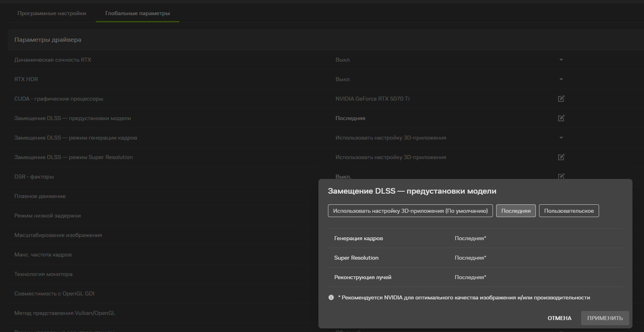Click edit icon for DLSS model presets row
Viewport: 644px width, 332px height.
click(x=561, y=118)
